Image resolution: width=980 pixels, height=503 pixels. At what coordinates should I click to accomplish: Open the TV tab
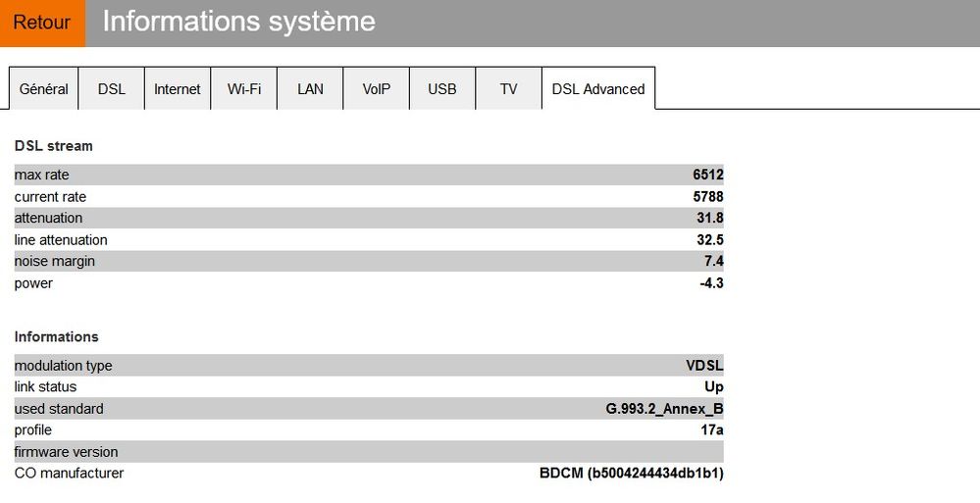pyautogui.click(x=508, y=89)
